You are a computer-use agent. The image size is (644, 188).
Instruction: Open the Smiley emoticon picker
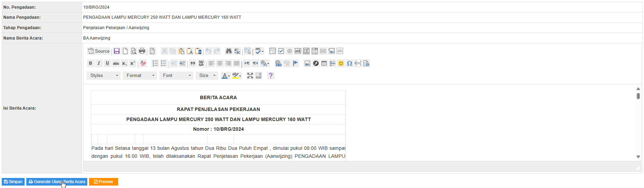pos(341,63)
